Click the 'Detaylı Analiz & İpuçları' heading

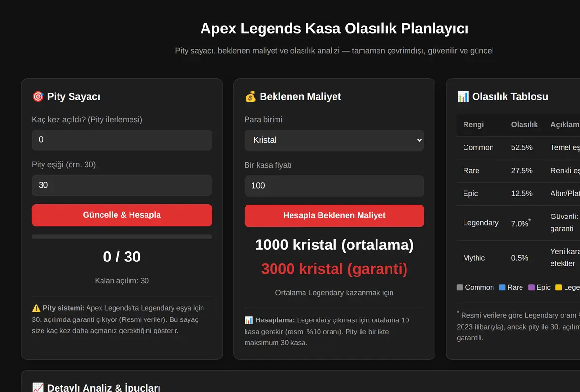coord(103,388)
